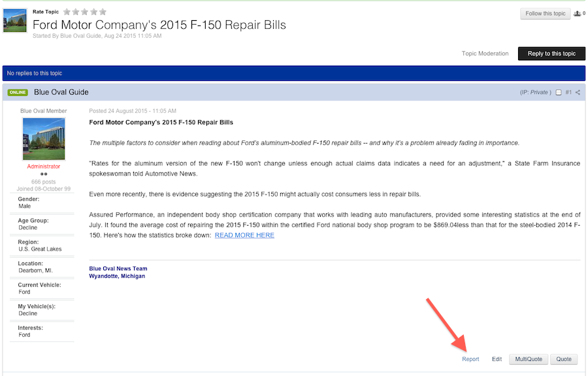This screenshot has width=588, height=376.
Task: Click the 'Blue Oval Member' title
Action: click(44, 111)
